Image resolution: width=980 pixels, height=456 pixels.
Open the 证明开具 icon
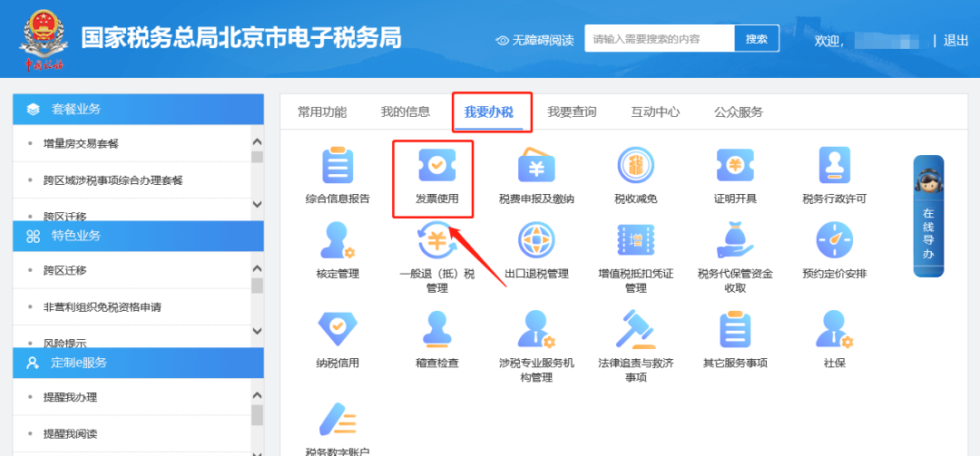coord(735,166)
